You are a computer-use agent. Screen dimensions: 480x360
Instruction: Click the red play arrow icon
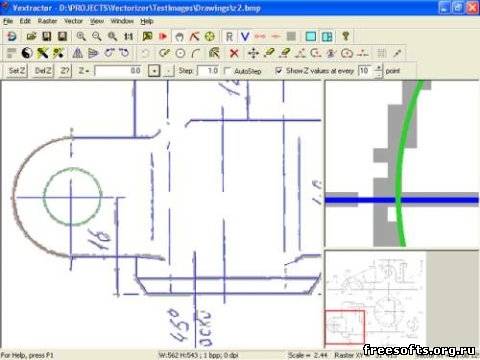tap(163, 36)
